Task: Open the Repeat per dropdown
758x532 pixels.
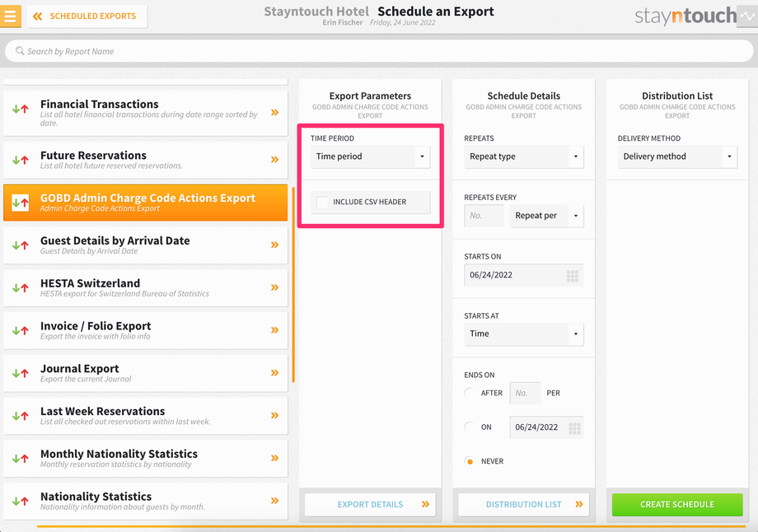Action: tap(547, 216)
